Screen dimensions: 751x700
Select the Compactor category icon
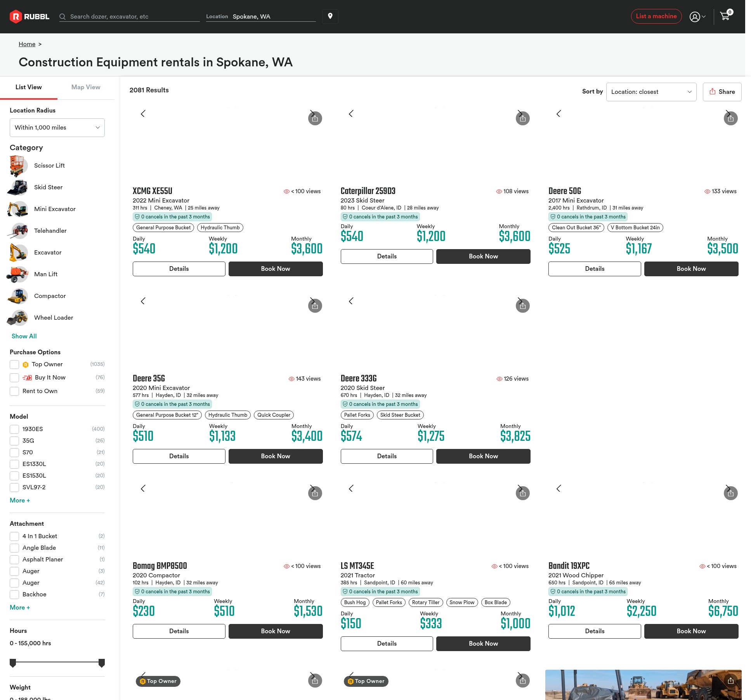[17, 296]
